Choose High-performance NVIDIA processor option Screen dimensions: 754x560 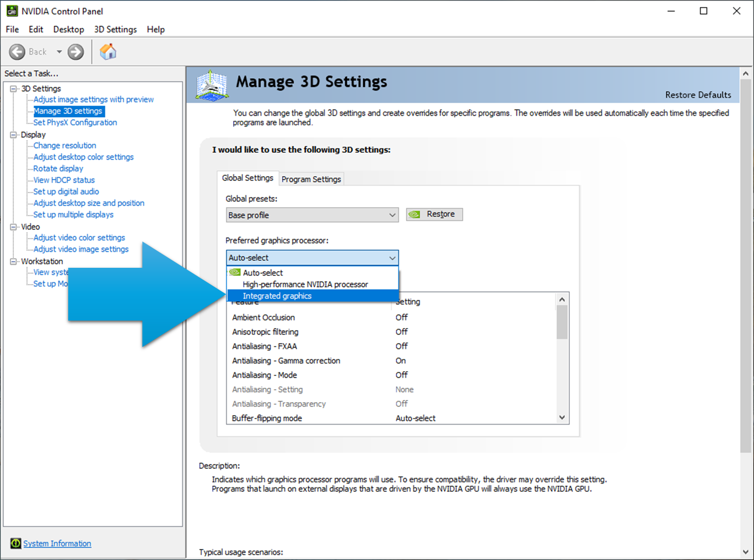click(x=312, y=284)
